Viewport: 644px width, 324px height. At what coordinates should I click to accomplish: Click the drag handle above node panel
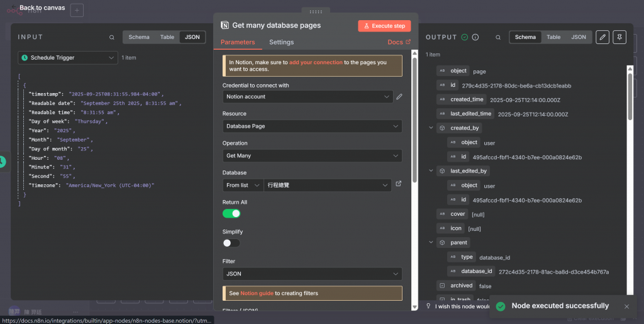[x=316, y=12]
